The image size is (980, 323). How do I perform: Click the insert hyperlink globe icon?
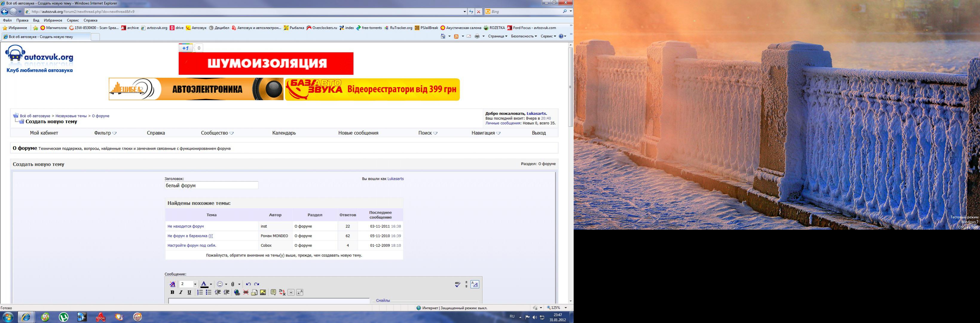[237, 292]
